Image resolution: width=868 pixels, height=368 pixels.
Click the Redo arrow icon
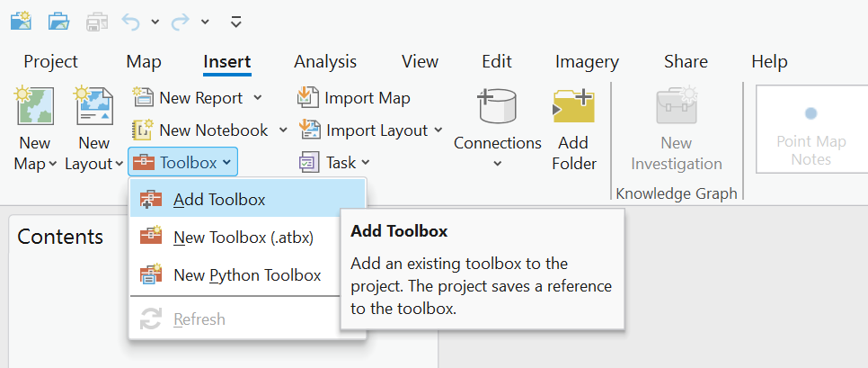[x=181, y=22]
